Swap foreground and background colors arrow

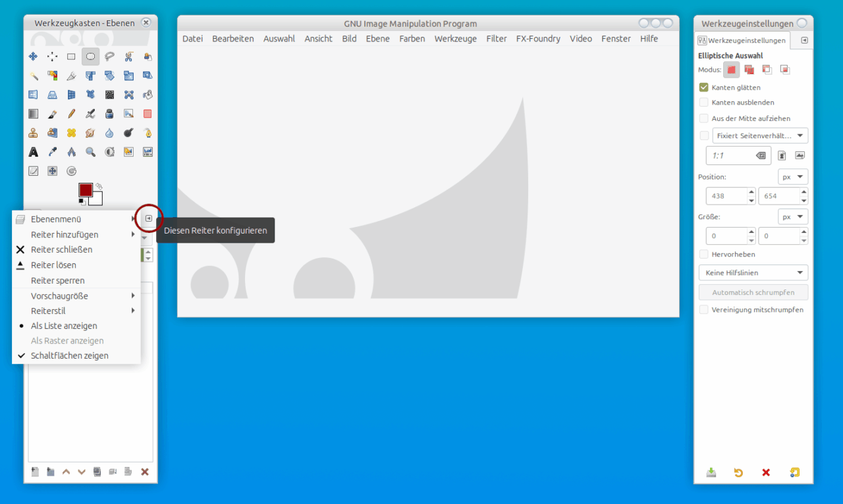point(98,186)
